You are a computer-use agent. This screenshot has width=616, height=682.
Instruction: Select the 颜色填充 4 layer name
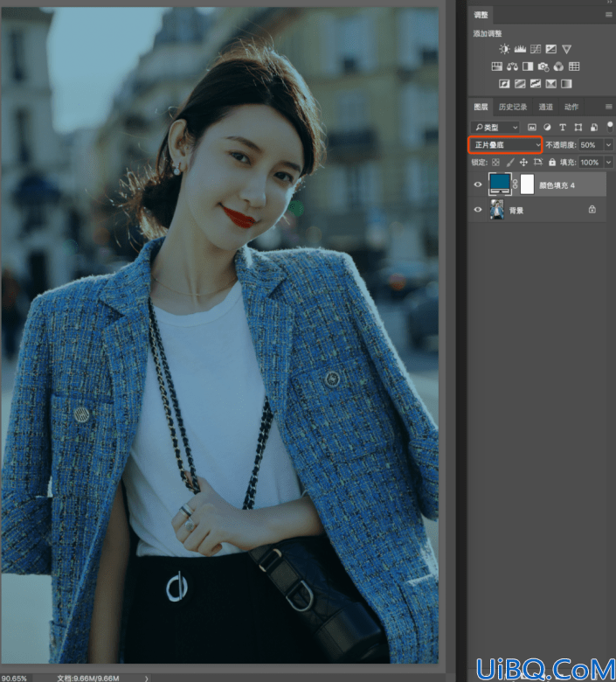[x=557, y=185]
